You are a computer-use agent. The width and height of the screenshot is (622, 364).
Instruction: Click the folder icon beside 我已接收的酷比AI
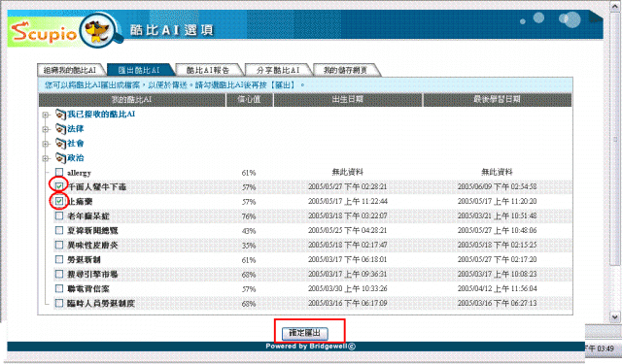tap(60, 115)
